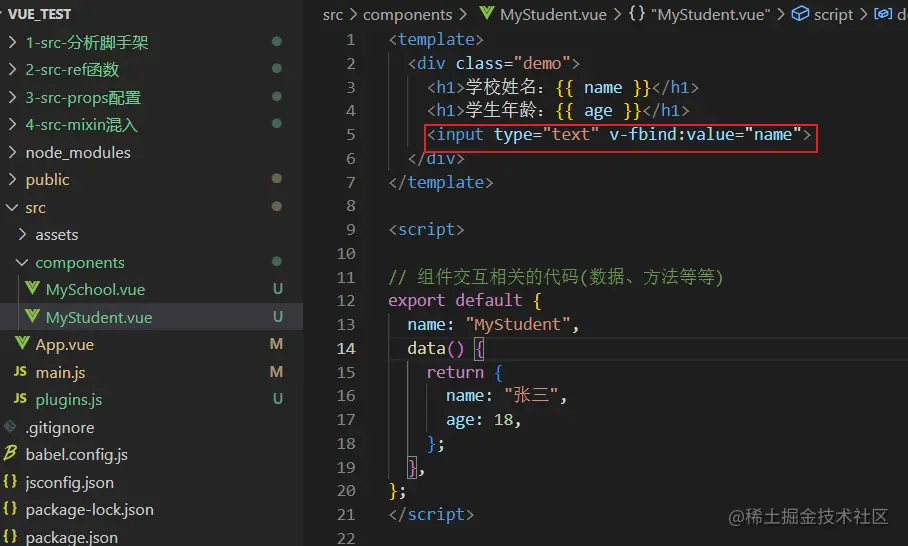Select the script breadcrumb segment
This screenshot has width=908, height=546.
coord(833,14)
